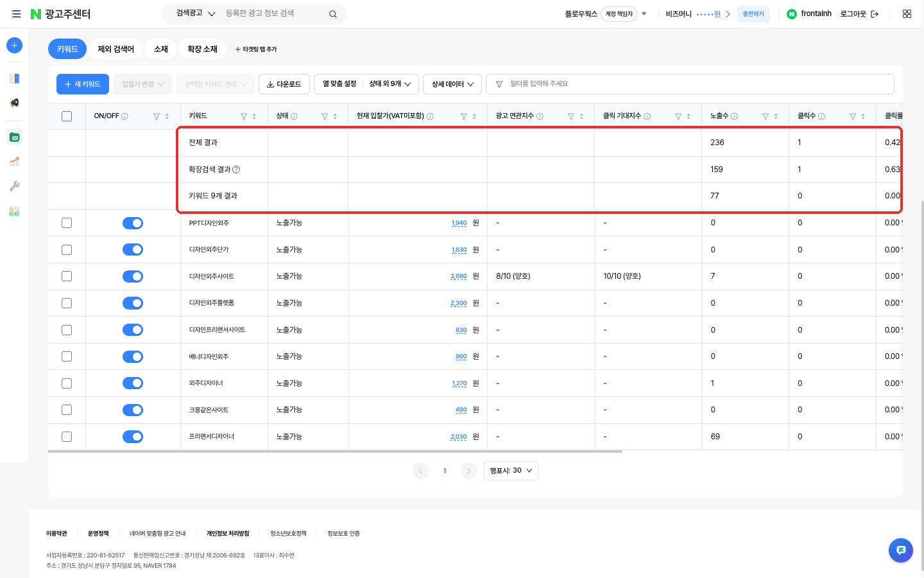Check the 디자인외주사이트 row checkbox
The width and height of the screenshot is (924, 578).
pyautogui.click(x=67, y=276)
